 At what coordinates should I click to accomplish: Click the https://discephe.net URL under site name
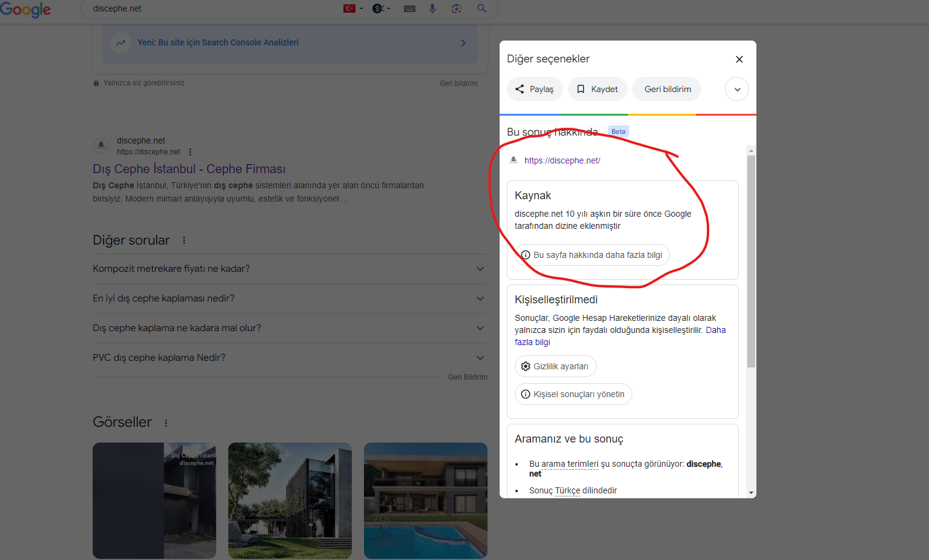(x=148, y=152)
